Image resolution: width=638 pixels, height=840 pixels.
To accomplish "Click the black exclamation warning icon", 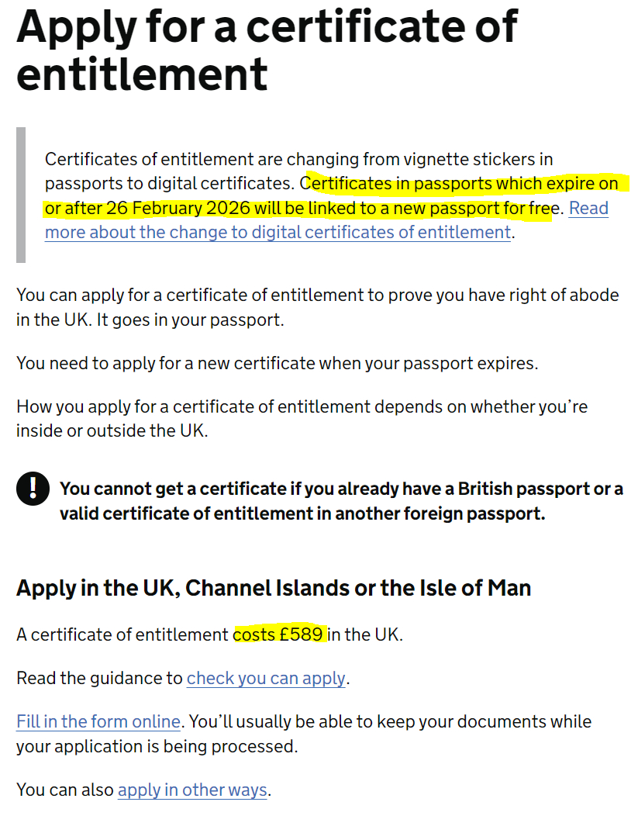I will click(33, 489).
